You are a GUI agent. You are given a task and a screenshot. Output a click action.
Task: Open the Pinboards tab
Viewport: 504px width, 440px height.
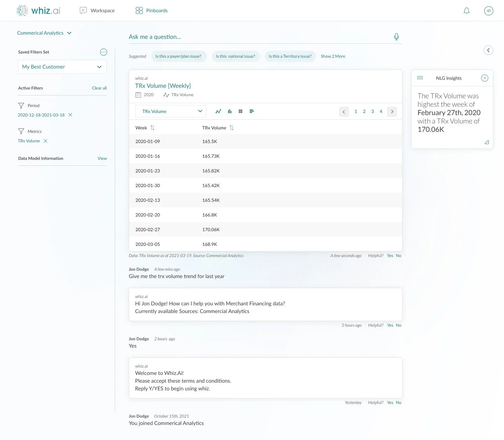click(x=152, y=10)
